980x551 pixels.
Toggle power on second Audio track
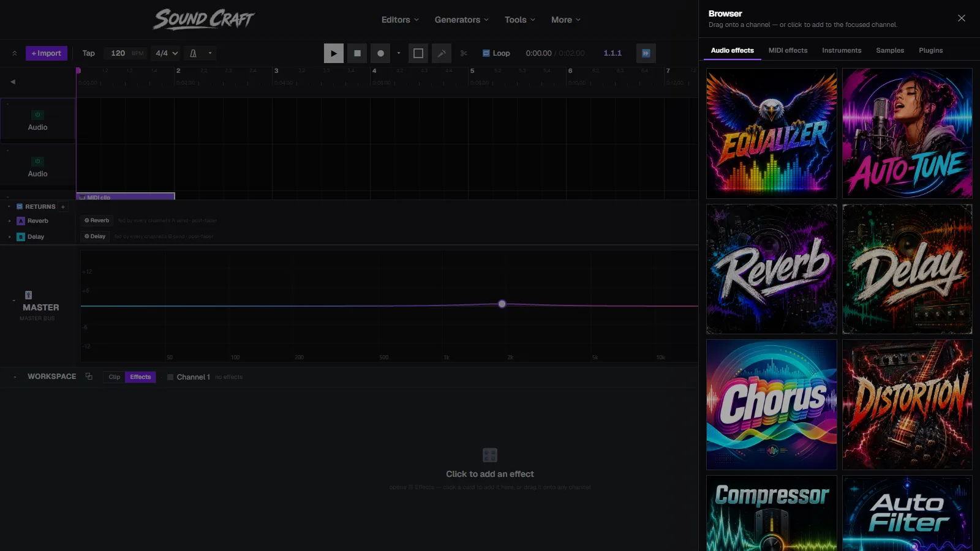(37, 161)
